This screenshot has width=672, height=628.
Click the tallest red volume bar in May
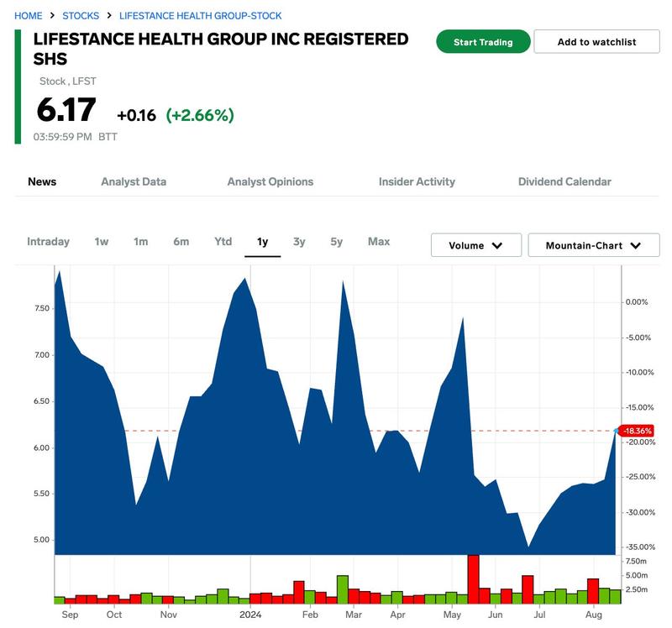[x=473, y=579]
